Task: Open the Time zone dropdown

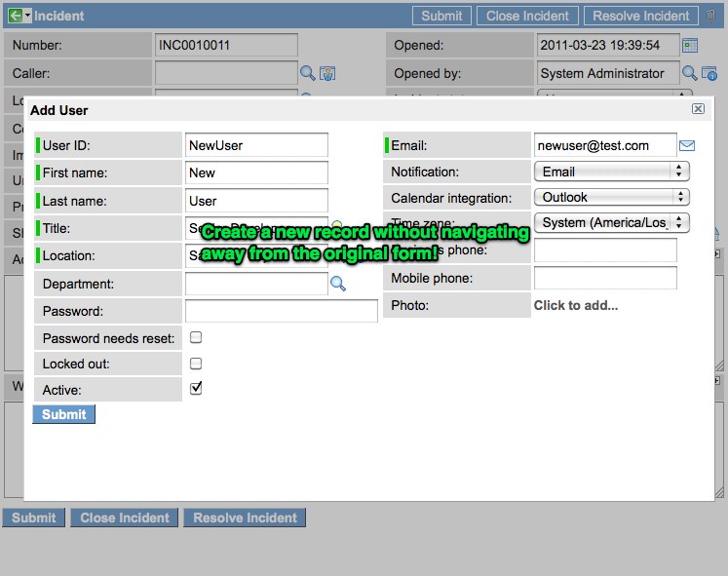Action: click(x=611, y=223)
